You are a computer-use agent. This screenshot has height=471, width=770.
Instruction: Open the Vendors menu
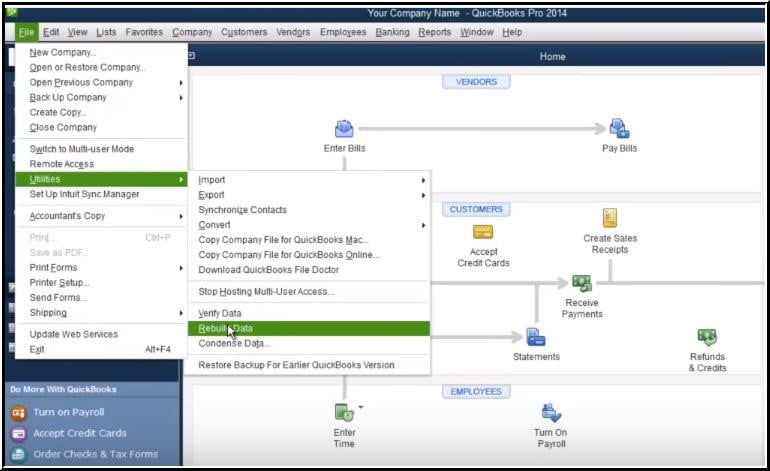[293, 32]
